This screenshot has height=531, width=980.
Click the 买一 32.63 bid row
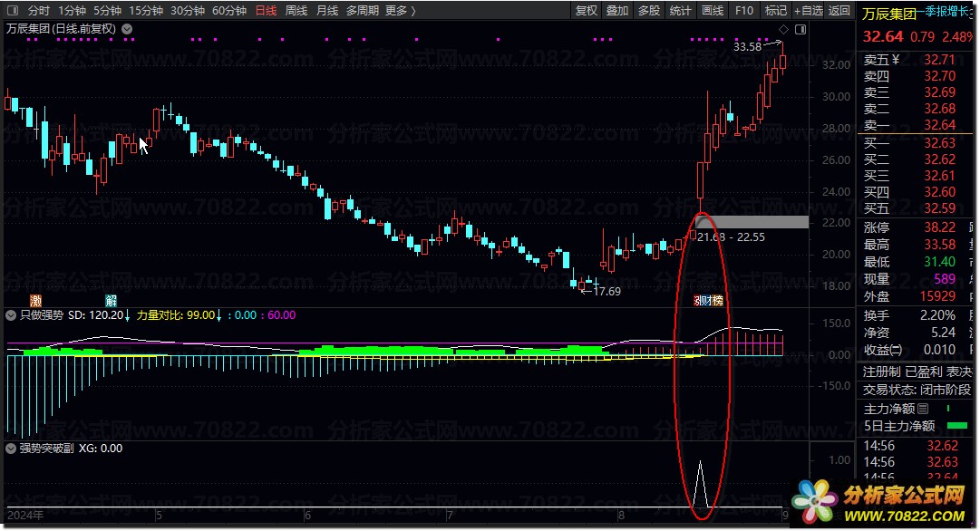pyautogui.click(x=917, y=143)
